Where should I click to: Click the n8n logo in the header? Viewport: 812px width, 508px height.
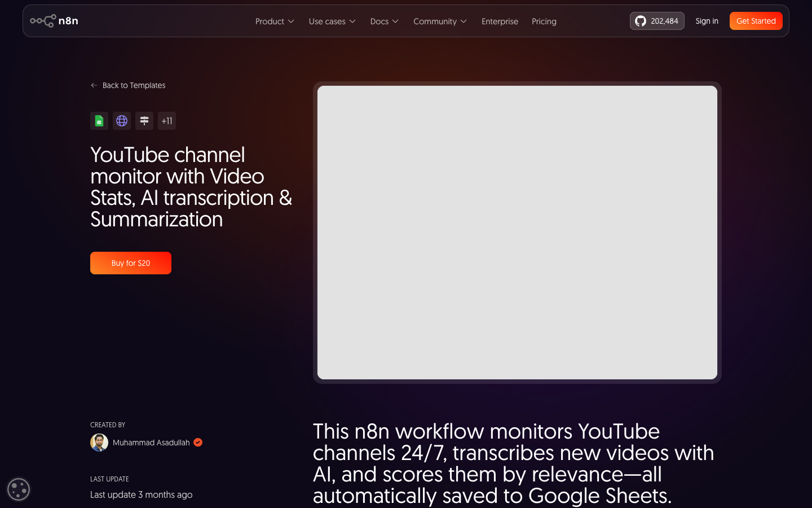tap(54, 21)
